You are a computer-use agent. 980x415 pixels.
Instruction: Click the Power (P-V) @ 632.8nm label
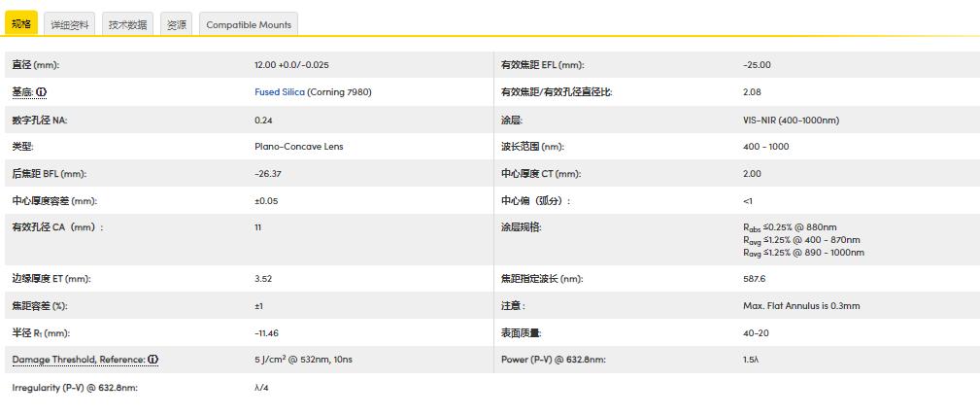[x=553, y=360]
